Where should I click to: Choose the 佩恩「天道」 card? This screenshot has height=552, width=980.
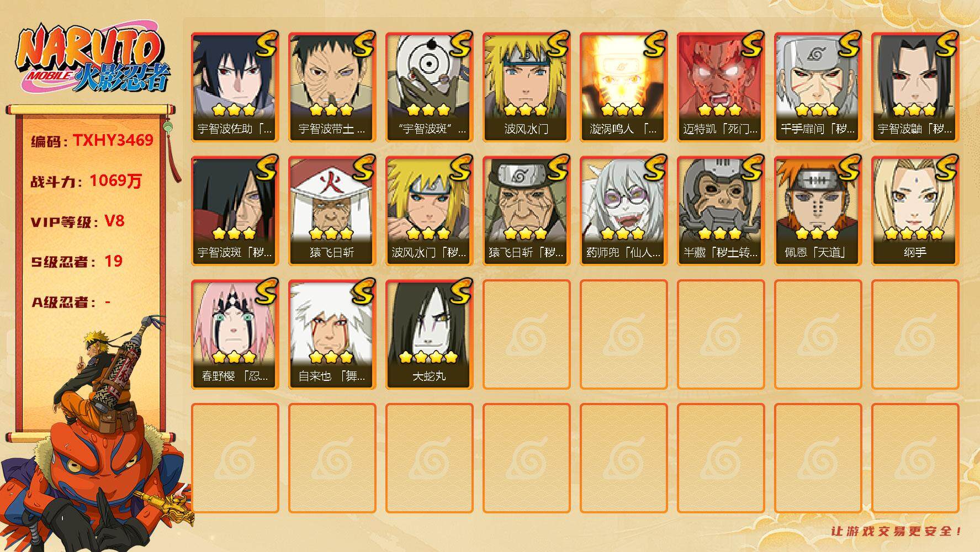pos(818,211)
